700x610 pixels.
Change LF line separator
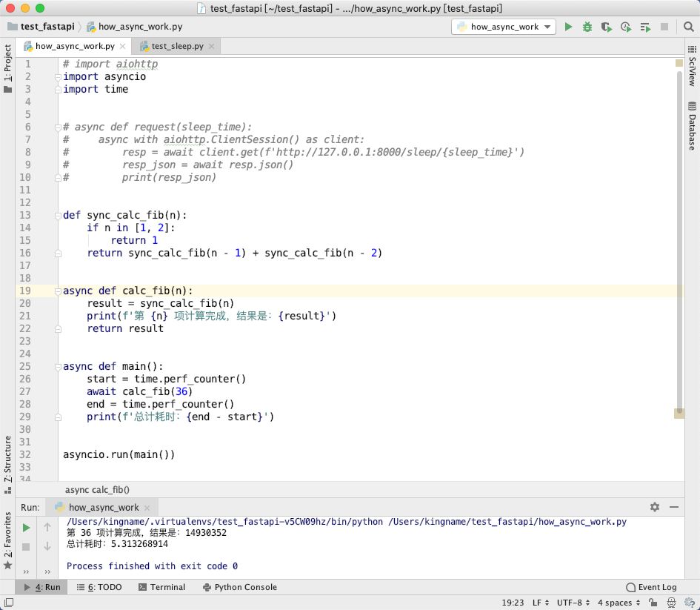point(541,603)
